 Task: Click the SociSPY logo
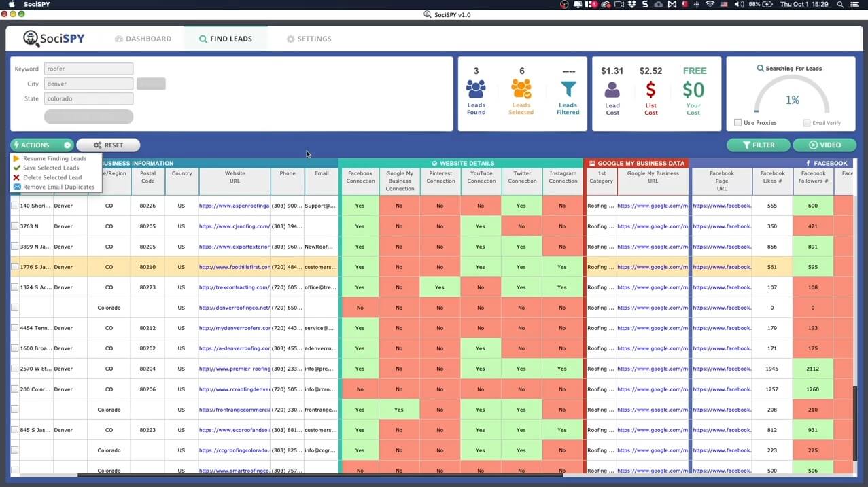pyautogui.click(x=54, y=39)
